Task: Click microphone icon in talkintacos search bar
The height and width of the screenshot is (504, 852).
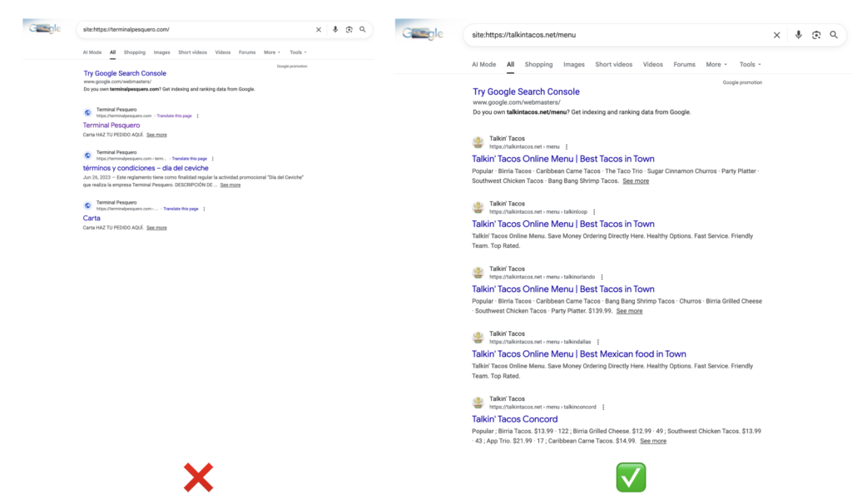Action: (x=798, y=35)
